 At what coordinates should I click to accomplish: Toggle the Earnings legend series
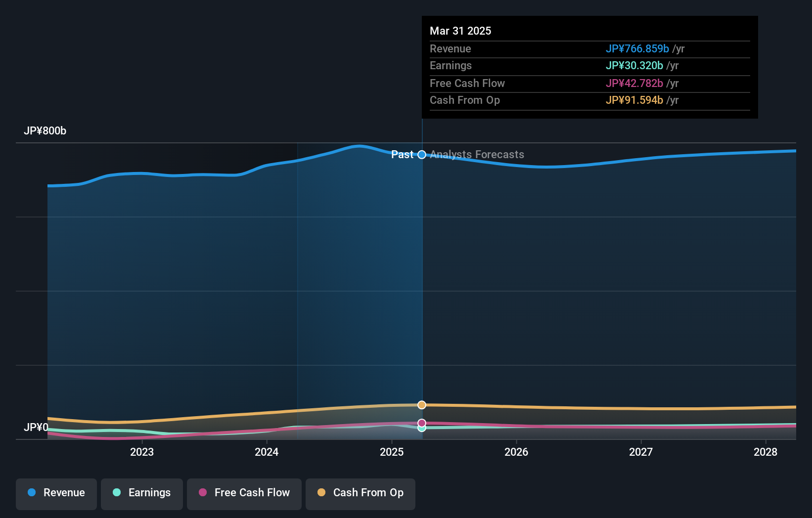tap(142, 494)
